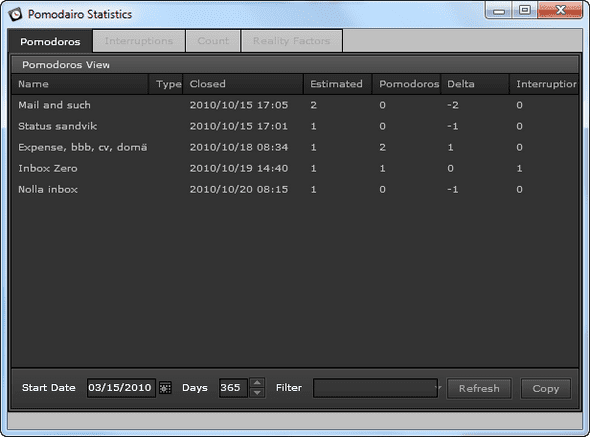Image resolution: width=590 pixels, height=437 pixels.
Task: Click the Start Date input field
Action: pos(121,388)
